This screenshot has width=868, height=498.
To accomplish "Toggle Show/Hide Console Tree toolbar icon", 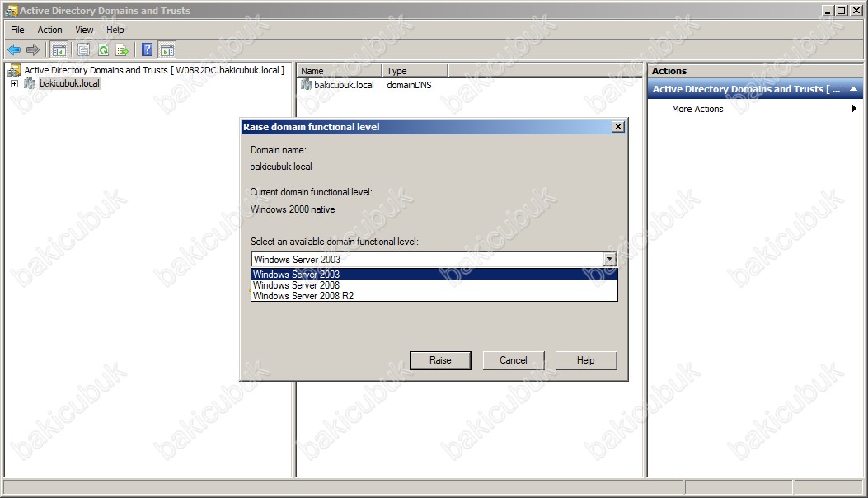I will coord(59,49).
